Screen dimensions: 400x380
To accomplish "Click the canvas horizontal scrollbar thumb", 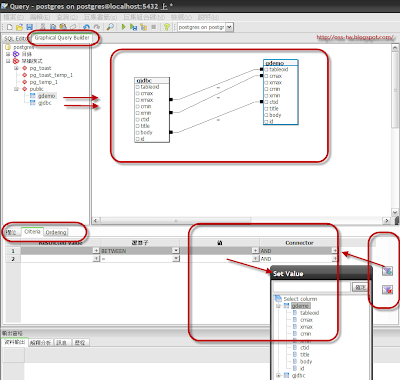I will point(176,221).
